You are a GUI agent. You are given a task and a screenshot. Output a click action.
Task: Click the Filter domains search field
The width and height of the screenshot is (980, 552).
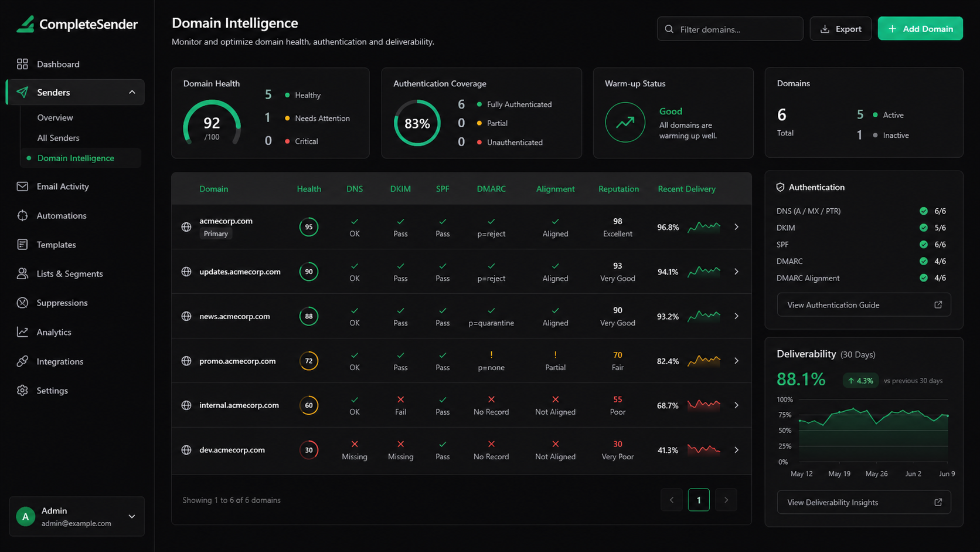(x=730, y=29)
